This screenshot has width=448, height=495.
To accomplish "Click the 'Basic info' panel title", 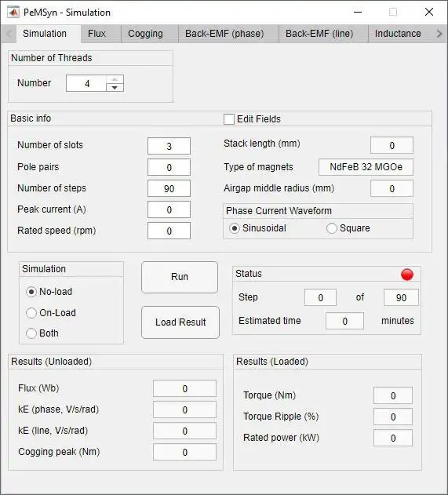I will click(31, 118).
